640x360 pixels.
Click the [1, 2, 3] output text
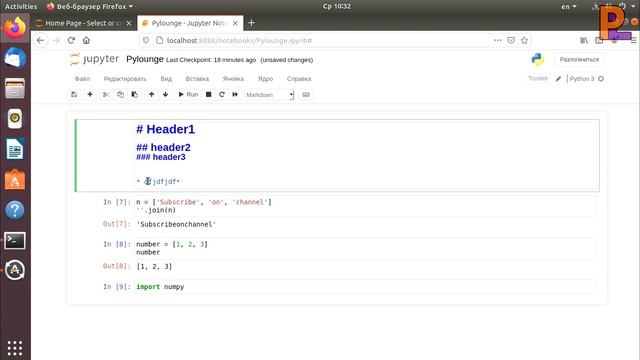point(154,266)
